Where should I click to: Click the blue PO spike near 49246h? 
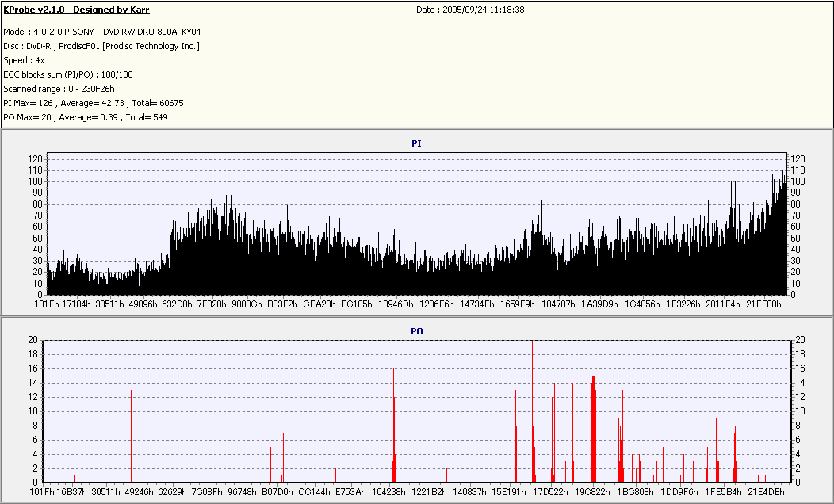tap(132, 436)
